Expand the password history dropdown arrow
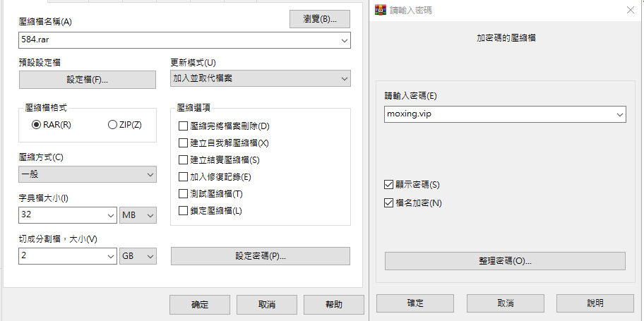 point(620,114)
